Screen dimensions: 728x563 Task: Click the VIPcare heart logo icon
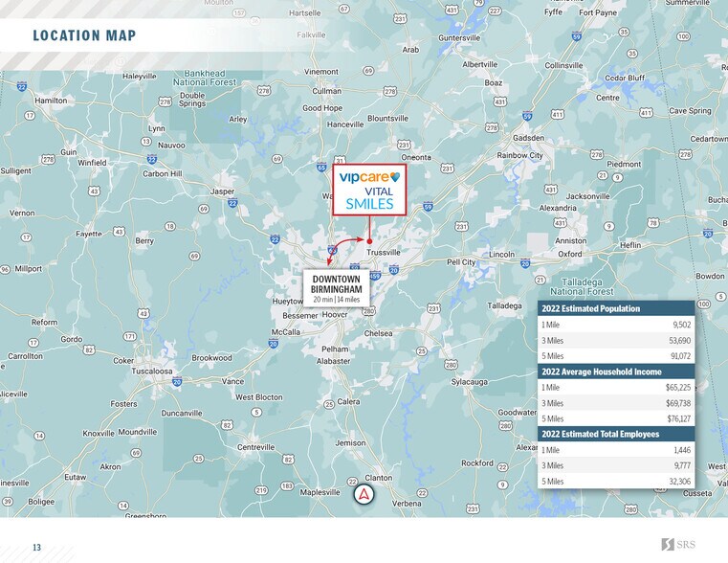(x=394, y=177)
